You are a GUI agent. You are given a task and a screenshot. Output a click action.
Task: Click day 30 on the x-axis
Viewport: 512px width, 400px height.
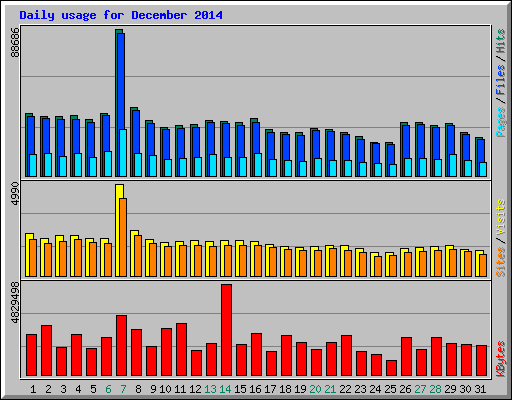pyautogui.click(x=465, y=389)
